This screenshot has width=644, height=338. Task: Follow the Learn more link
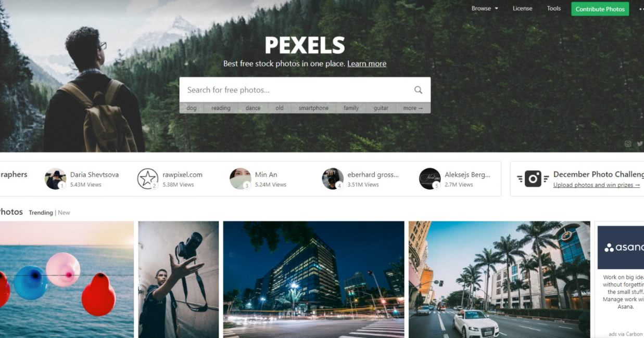click(x=367, y=63)
